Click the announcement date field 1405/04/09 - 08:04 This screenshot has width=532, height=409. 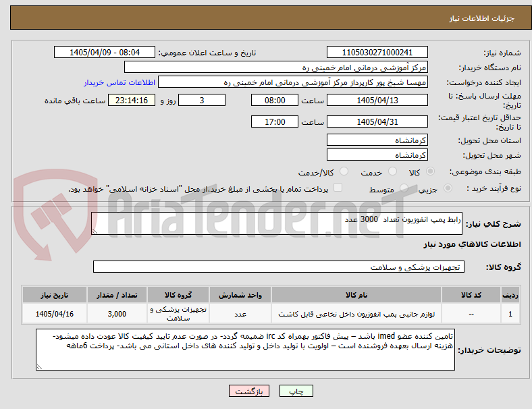point(105,53)
